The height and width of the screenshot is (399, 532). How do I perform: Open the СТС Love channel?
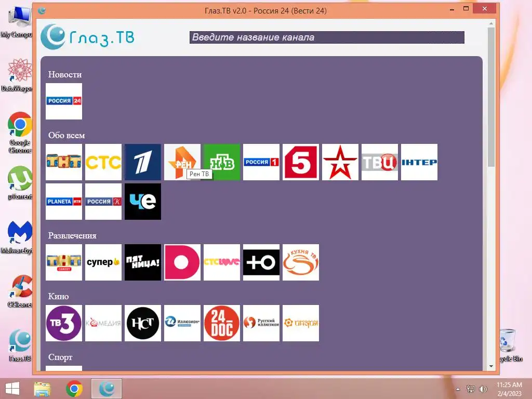(221, 262)
